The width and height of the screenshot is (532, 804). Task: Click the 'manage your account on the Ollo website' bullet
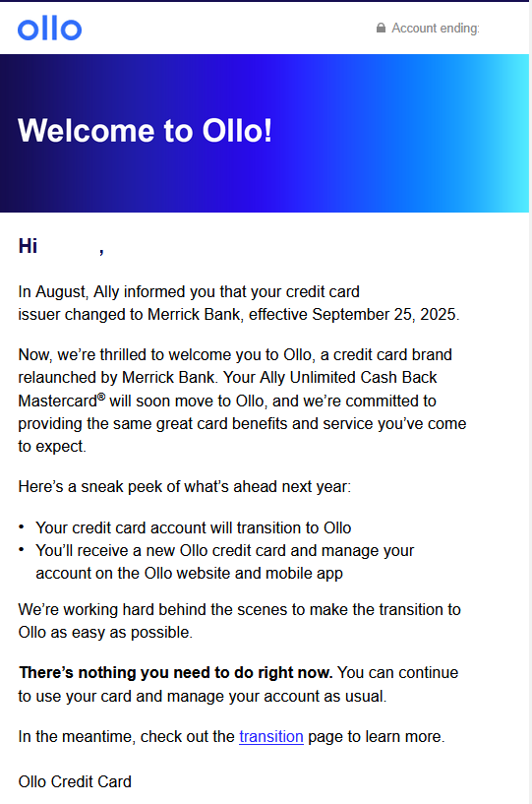pos(224,562)
